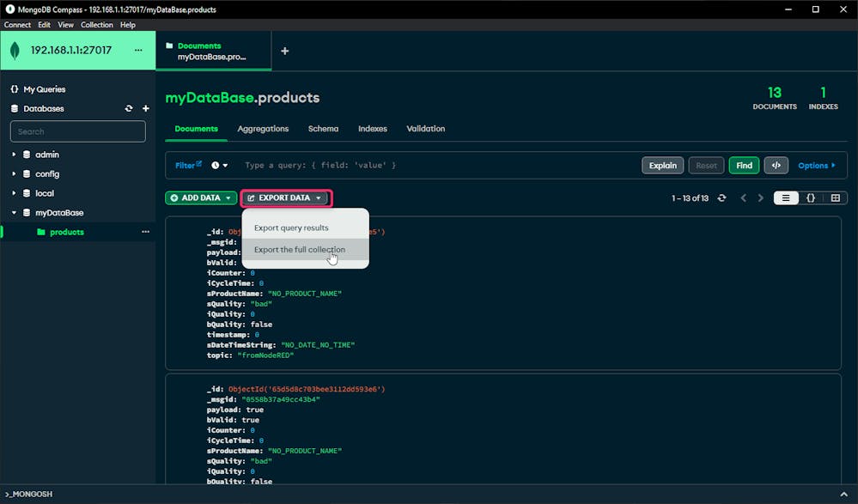858x504 pixels.
Task: Select the Documents sub-tab
Action: click(x=196, y=129)
